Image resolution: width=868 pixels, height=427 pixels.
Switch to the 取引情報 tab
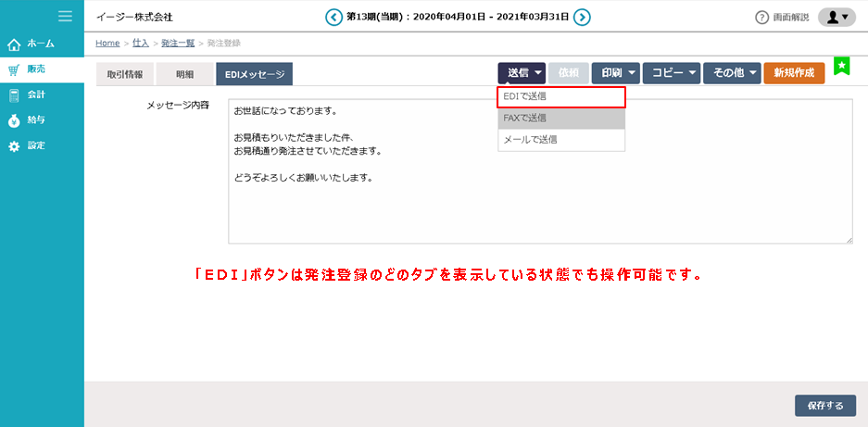[x=125, y=75]
